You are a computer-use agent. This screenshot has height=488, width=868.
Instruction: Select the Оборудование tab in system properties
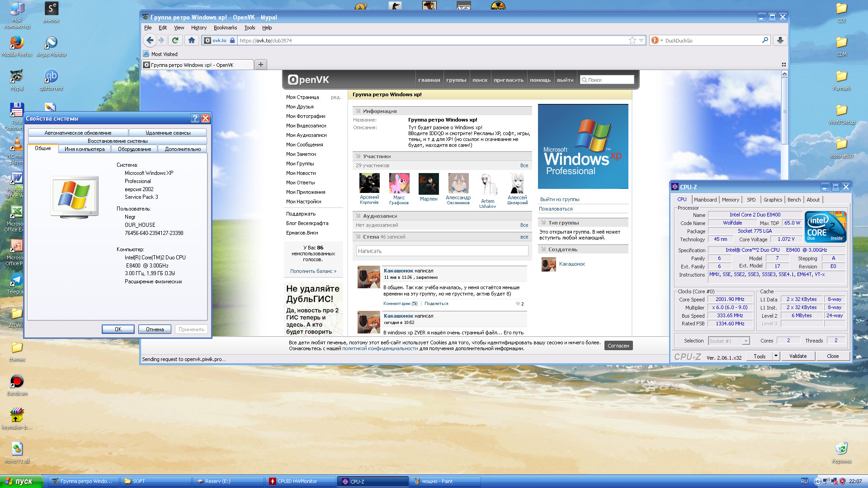point(134,149)
